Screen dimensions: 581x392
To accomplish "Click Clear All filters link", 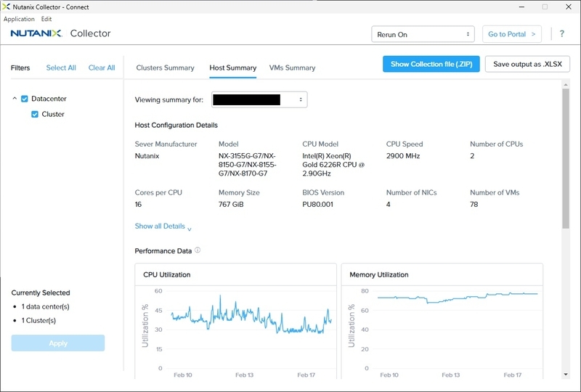I will click(x=102, y=68).
